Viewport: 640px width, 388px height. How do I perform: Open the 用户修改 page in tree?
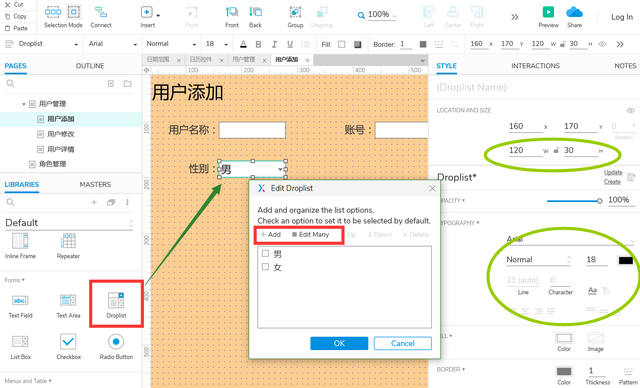(60, 134)
